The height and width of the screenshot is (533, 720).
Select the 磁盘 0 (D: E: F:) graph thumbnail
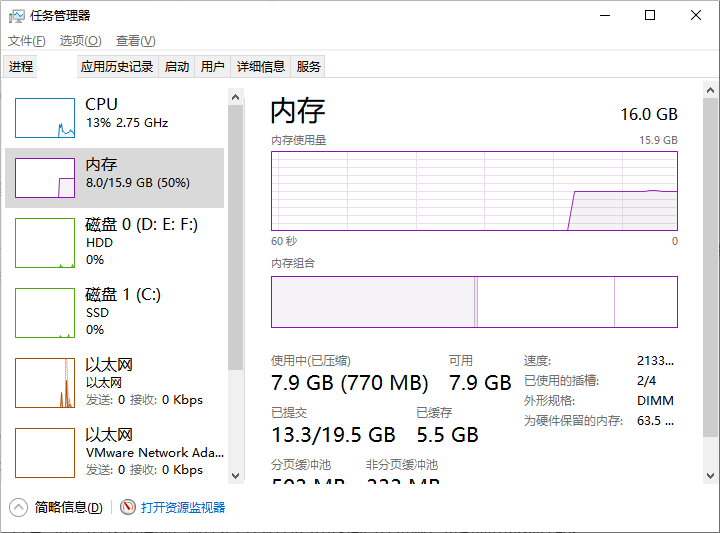(45, 243)
